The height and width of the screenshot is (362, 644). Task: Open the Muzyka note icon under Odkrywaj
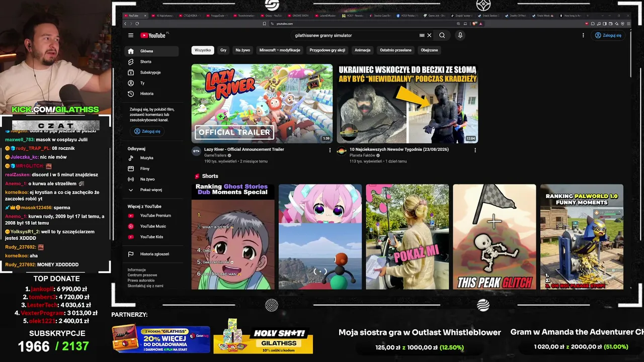coord(131,158)
